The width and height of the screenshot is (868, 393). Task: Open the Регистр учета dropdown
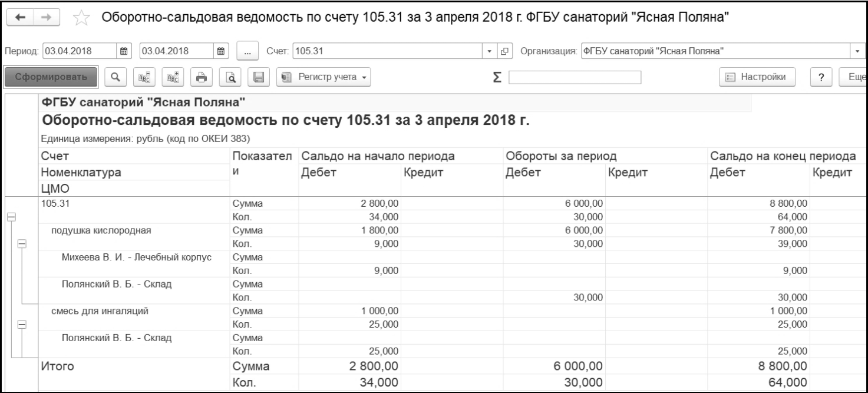point(324,77)
